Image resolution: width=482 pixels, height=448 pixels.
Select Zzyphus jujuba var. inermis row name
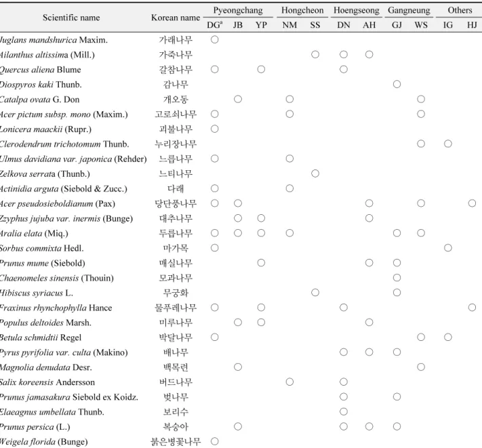[x=66, y=218]
